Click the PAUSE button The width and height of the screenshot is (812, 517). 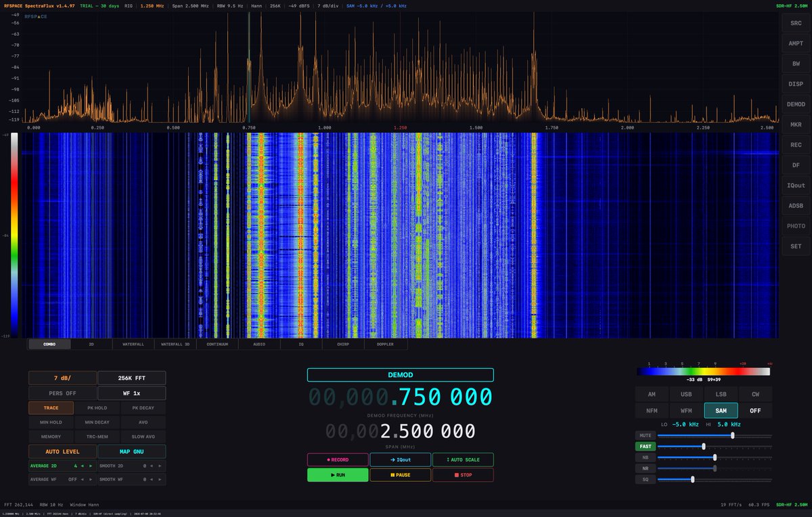pos(400,475)
